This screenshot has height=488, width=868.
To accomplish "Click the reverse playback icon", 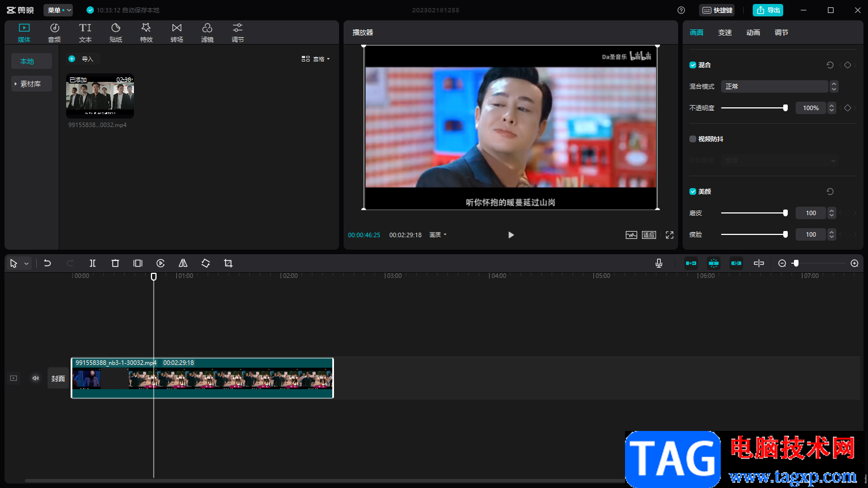I will pyautogui.click(x=160, y=263).
